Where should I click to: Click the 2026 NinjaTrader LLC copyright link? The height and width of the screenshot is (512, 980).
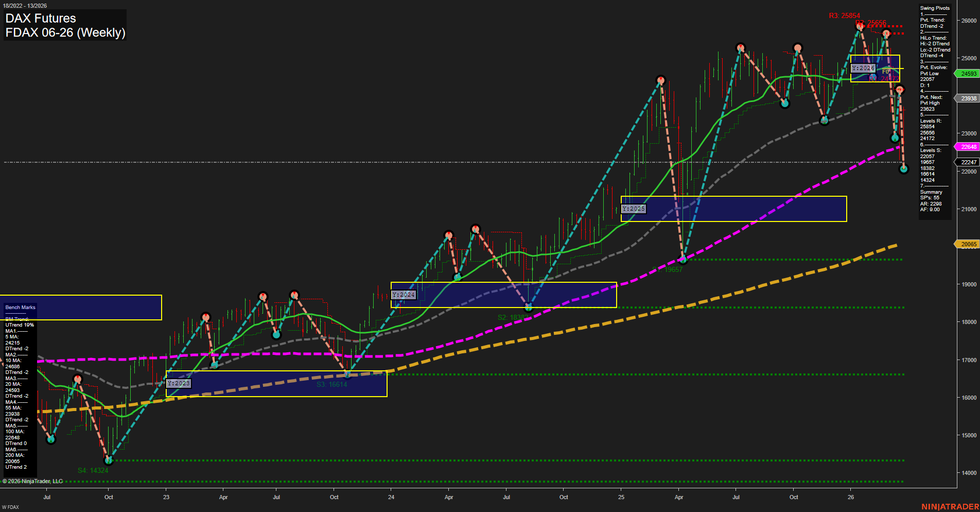(32, 481)
